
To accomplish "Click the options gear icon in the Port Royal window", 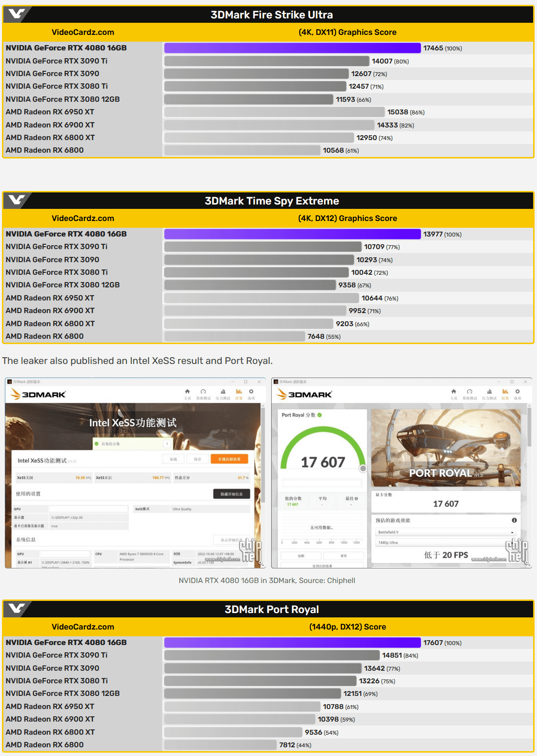I will pos(518,392).
